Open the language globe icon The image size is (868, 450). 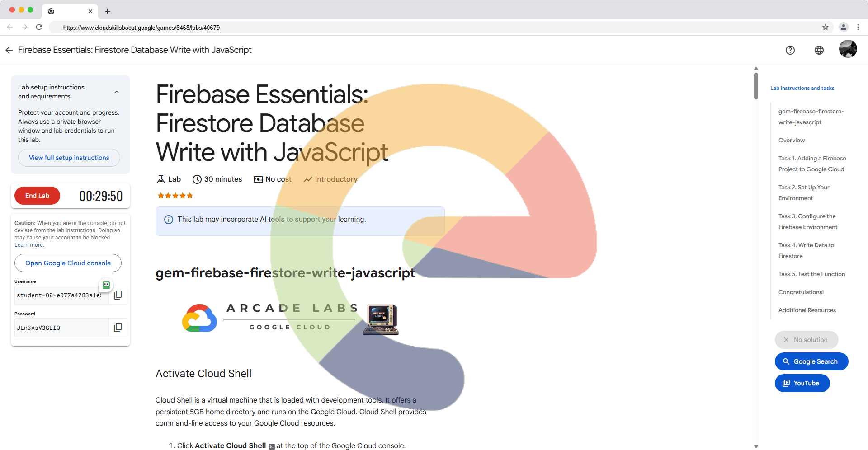click(x=819, y=50)
